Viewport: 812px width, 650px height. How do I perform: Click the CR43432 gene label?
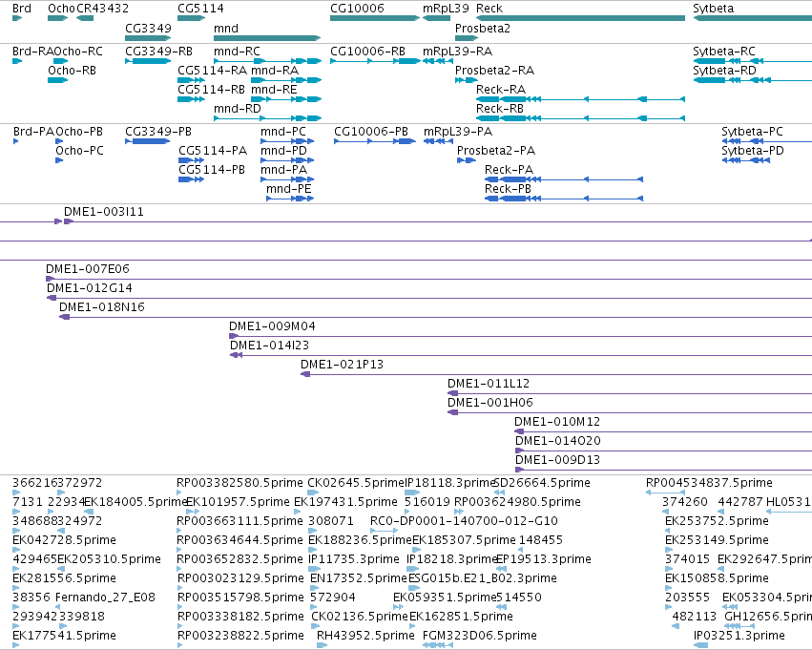[x=102, y=9]
